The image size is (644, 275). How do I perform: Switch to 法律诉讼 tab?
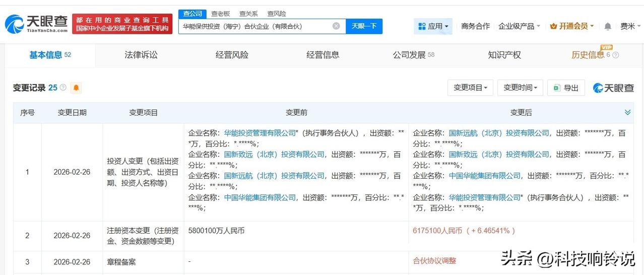[141, 55]
